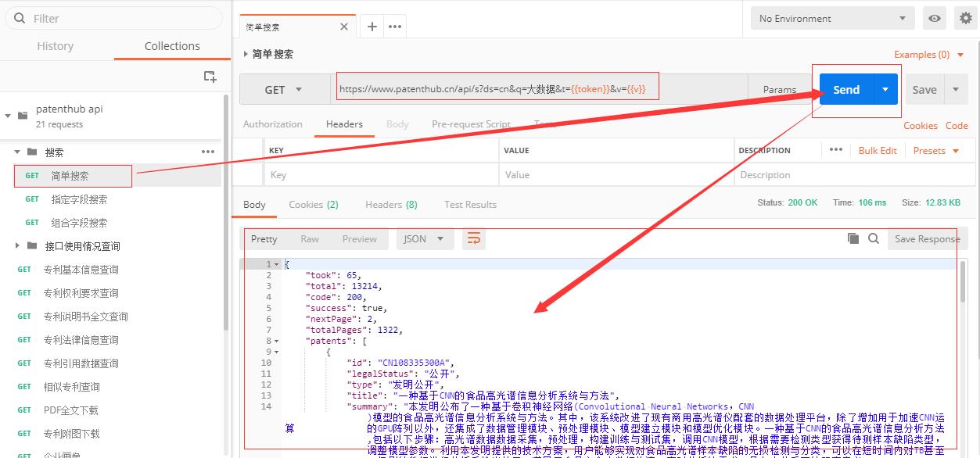The width and height of the screenshot is (980, 458).
Task: Click the Save Response button
Action: (x=926, y=239)
